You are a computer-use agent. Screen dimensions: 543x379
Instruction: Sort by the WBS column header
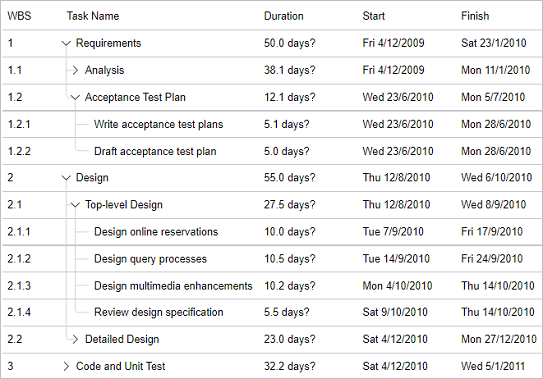click(x=19, y=16)
